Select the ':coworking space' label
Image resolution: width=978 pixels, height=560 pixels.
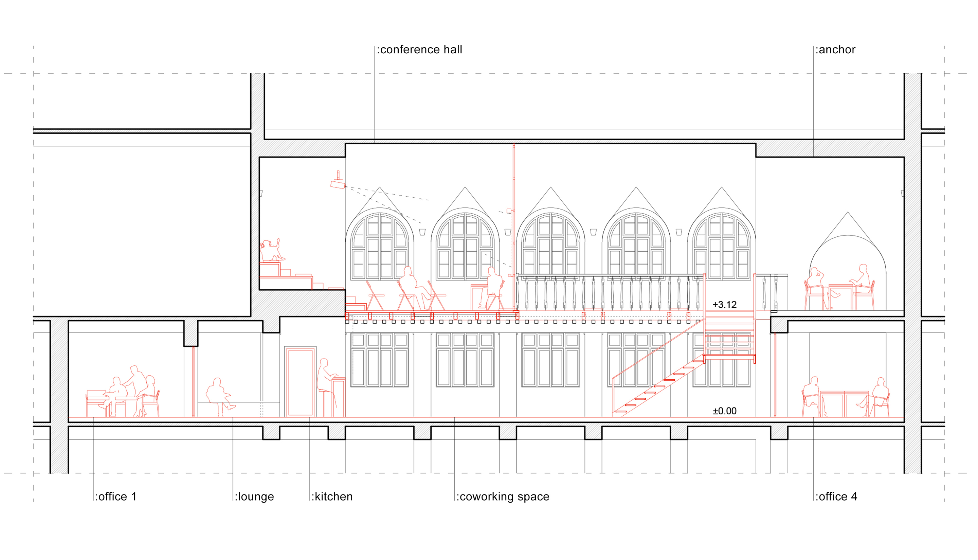click(503, 496)
